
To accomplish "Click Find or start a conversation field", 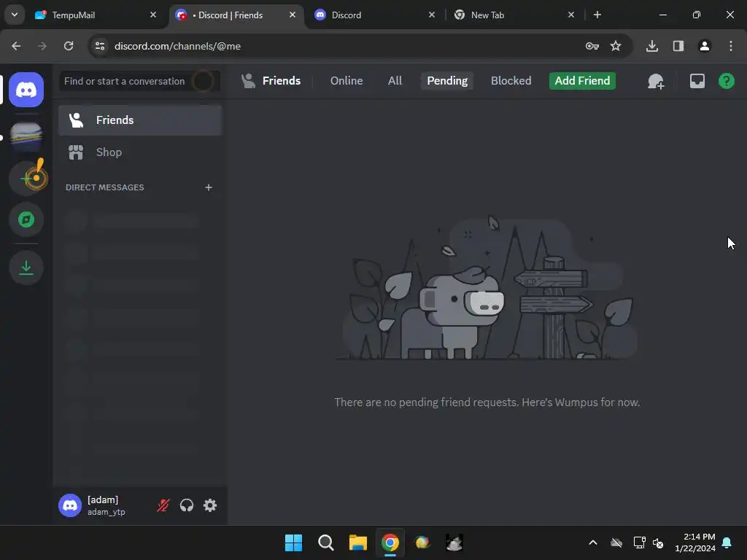I will tap(139, 81).
